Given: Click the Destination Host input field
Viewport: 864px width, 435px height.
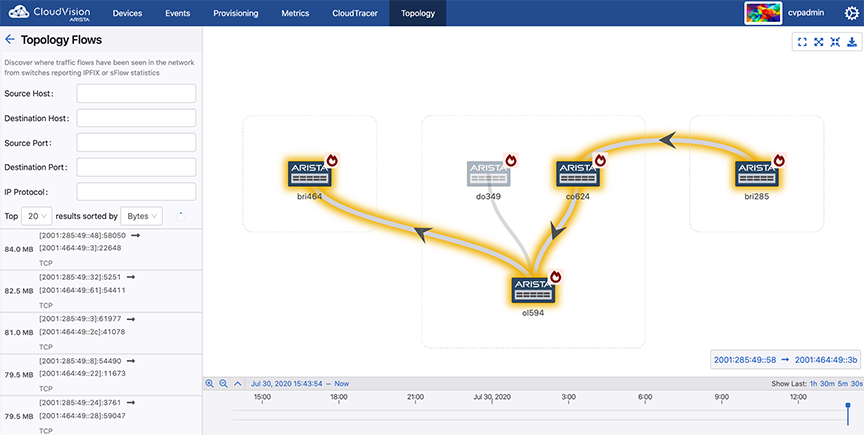Looking at the screenshot, I should tap(136, 118).
